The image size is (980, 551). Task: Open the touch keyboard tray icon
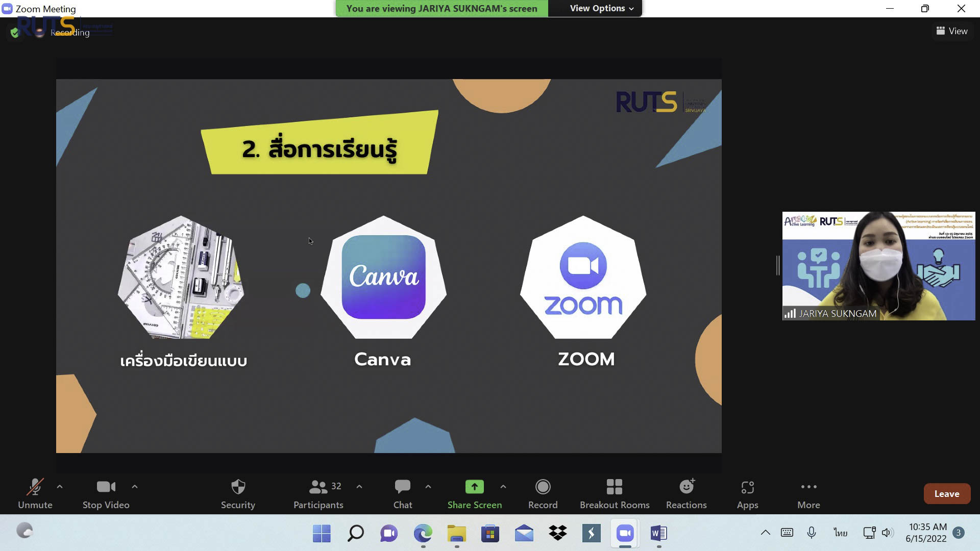click(787, 533)
